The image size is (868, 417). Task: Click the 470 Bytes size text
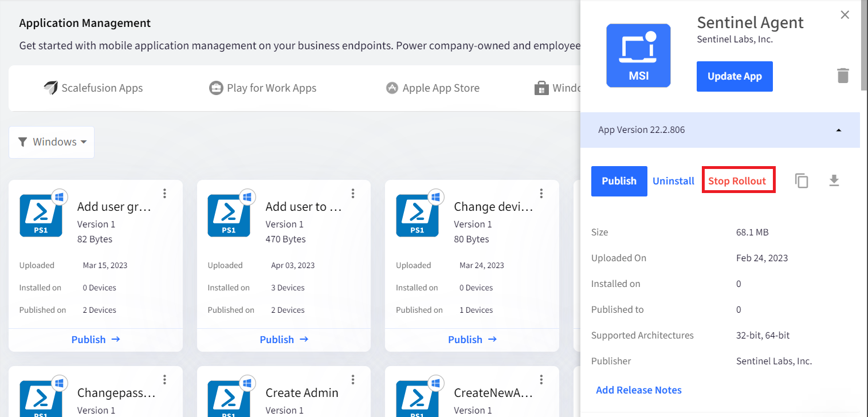click(x=286, y=239)
